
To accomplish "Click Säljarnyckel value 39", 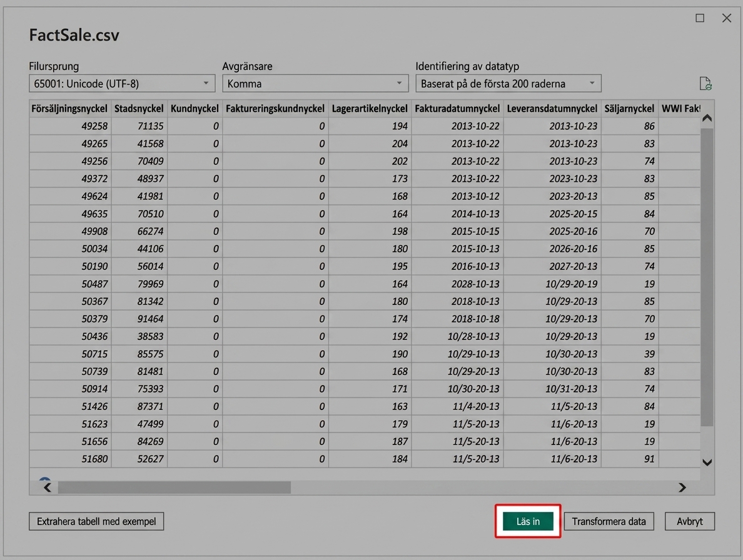I will (649, 354).
